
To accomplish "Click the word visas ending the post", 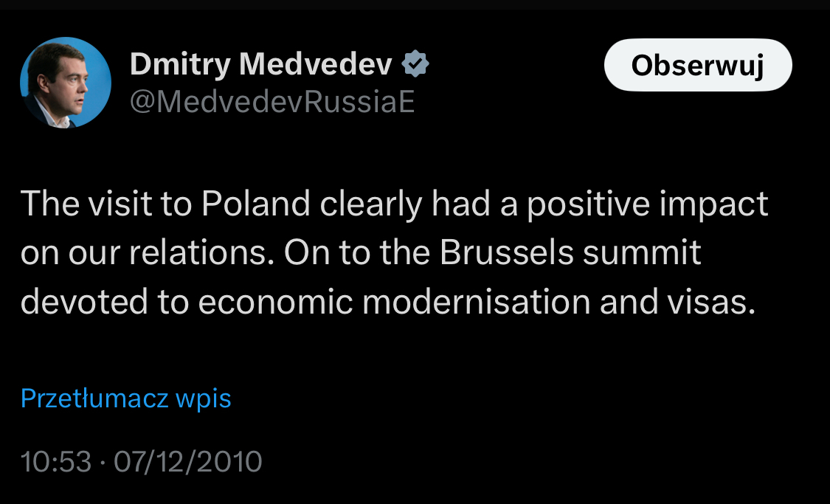I will [x=716, y=303].
